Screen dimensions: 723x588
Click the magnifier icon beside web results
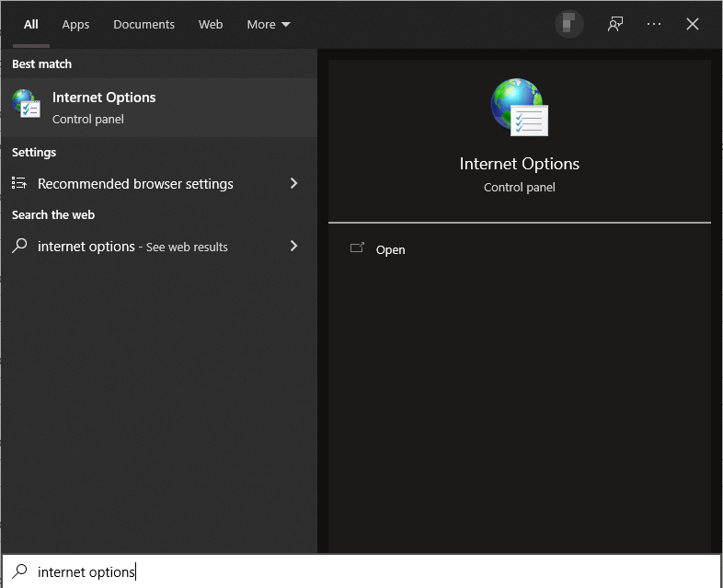coord(19,246)
